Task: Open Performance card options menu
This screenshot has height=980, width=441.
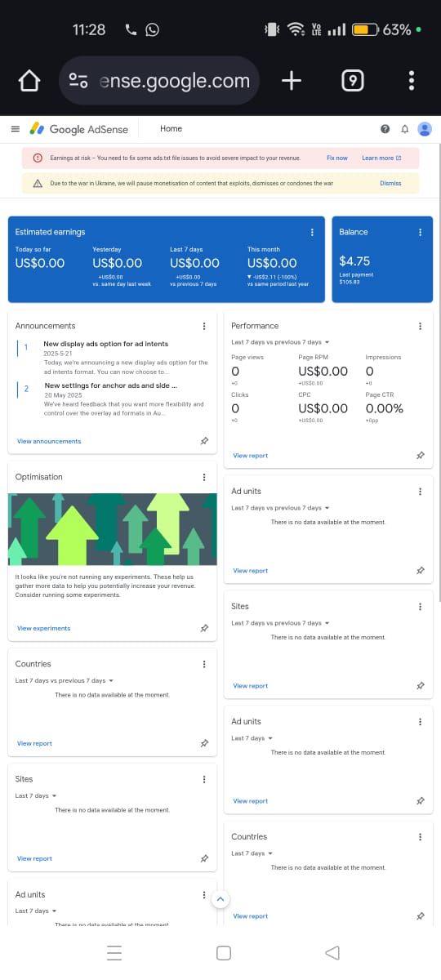Action: [x=420, y=326]
